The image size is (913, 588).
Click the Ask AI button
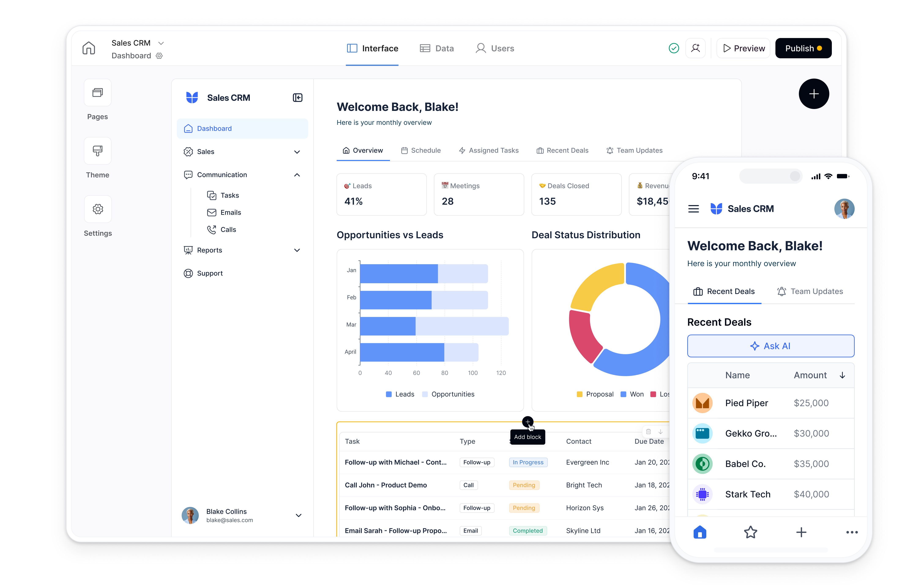[x=771, y=346]
